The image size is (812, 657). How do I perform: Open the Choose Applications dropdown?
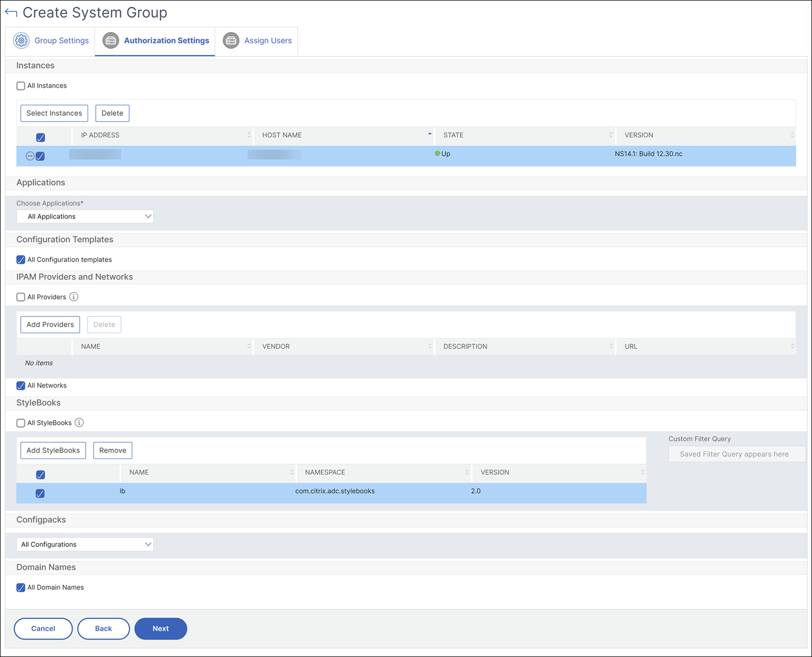pos(85,216)
